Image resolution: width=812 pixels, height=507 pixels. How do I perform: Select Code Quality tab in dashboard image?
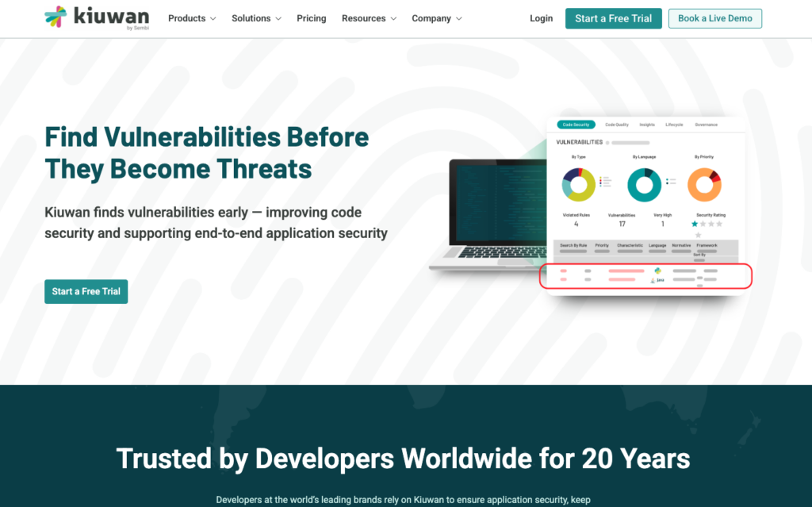[x=617, y=125]
